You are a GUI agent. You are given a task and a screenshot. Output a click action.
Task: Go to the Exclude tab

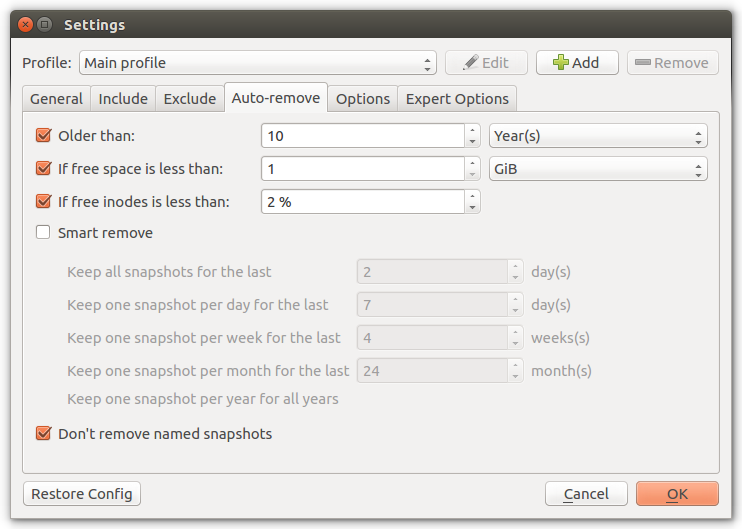190,99
